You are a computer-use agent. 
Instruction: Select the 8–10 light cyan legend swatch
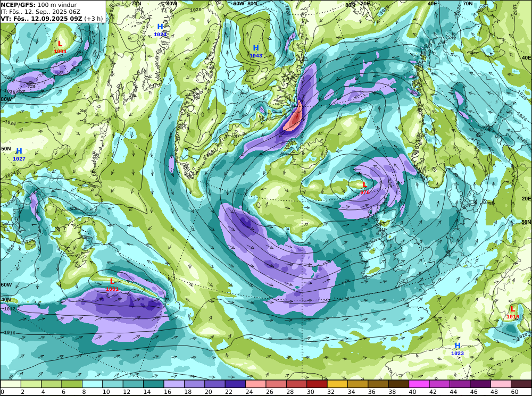[x=92, y=384]
